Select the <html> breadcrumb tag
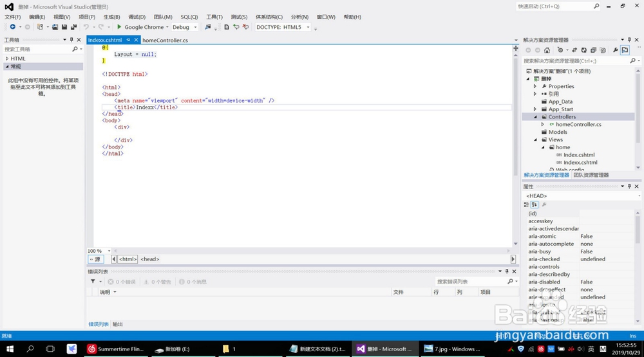Viewport: 644px width, 357px height. [128, 259]
